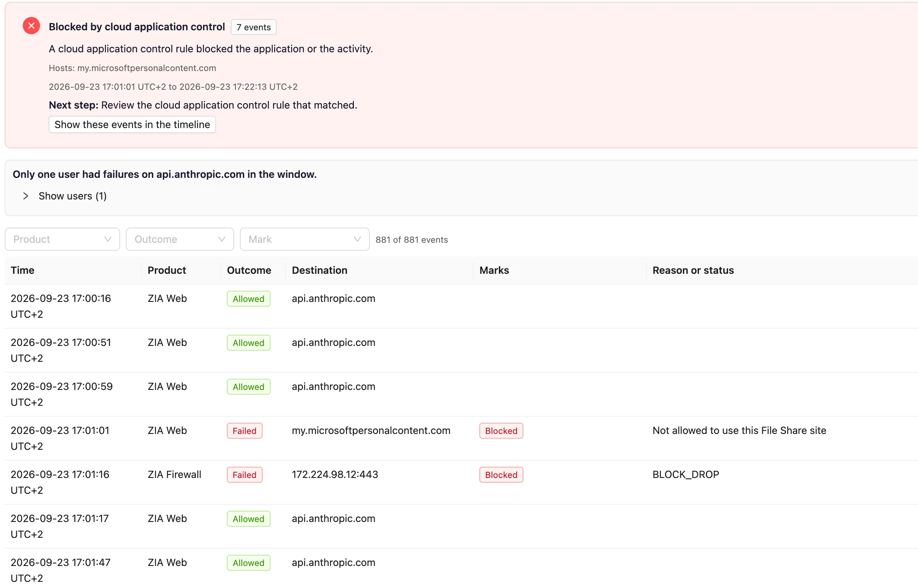The image size is (918, 588).
Task: Click Failed tag in the 17:01:01 row
Action: (x=244, y=431)
